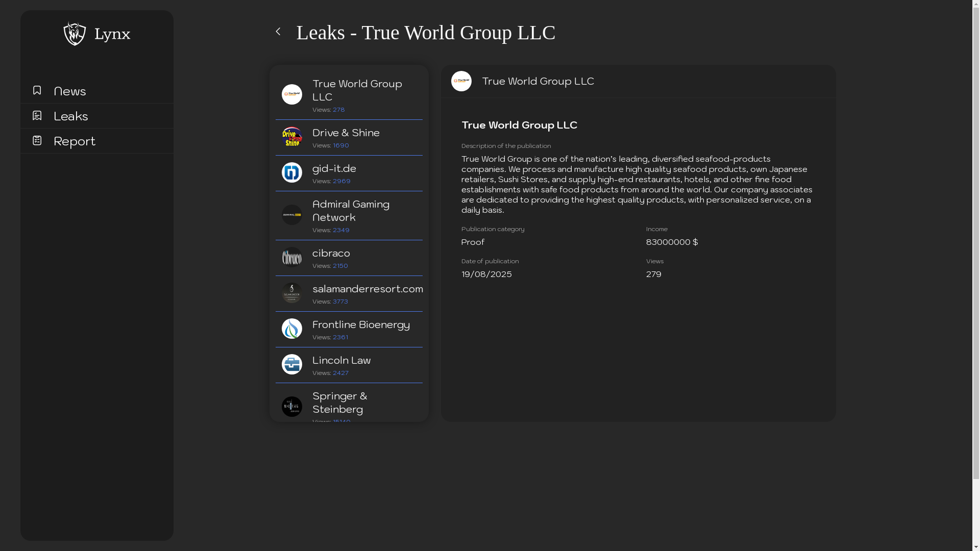The width and height of the screenshot is (980, 551).
Task: Click the Leaks document icon
Action: click(37, 115)
